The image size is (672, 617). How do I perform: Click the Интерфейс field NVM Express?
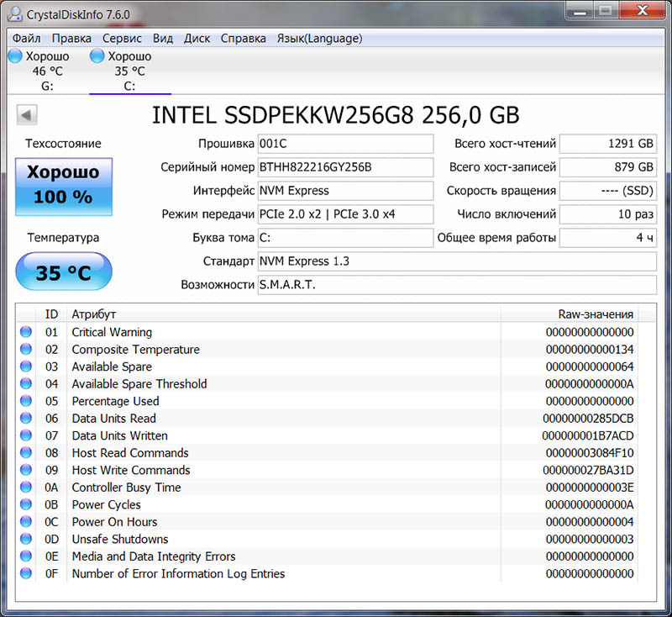click(345, 191)
